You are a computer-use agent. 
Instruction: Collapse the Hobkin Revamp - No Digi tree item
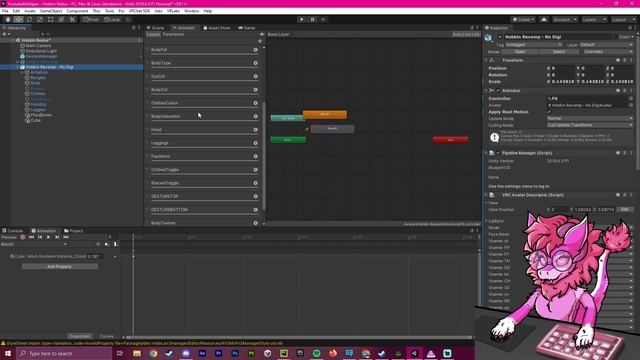[18, 67]
